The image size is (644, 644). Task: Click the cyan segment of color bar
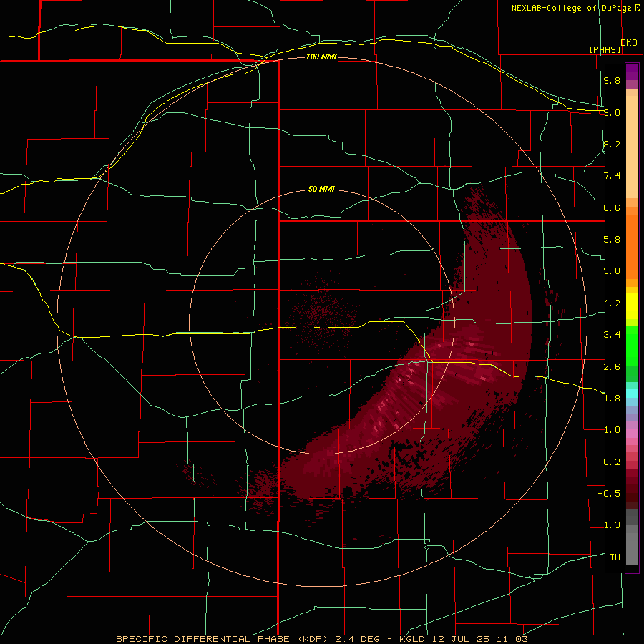click(632, 393)
